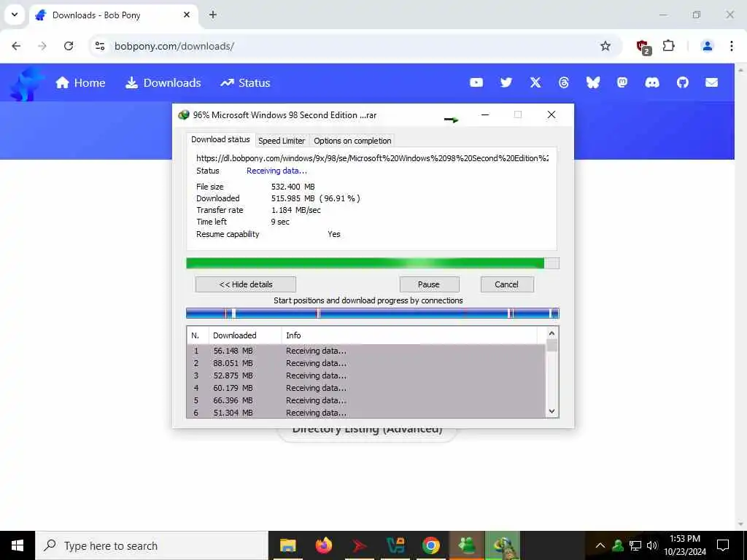
Task: Open the Threads social icon
Action: [x=564, y=82]
